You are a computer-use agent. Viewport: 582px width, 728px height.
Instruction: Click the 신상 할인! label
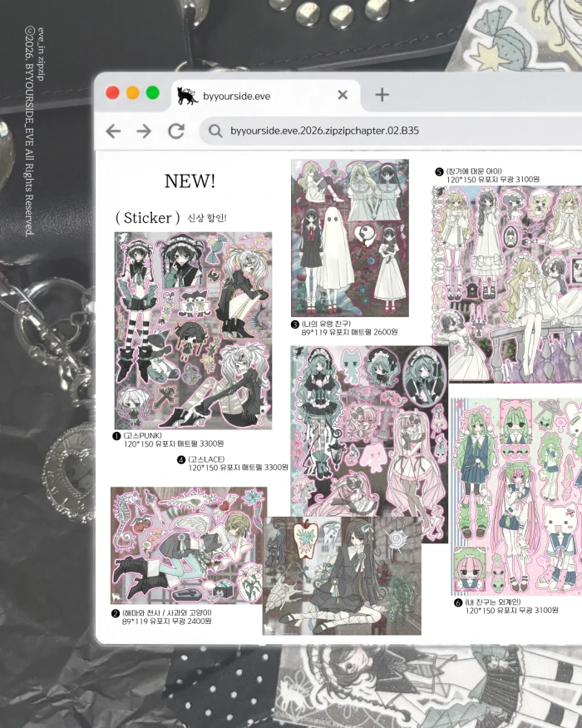(206, 218)
